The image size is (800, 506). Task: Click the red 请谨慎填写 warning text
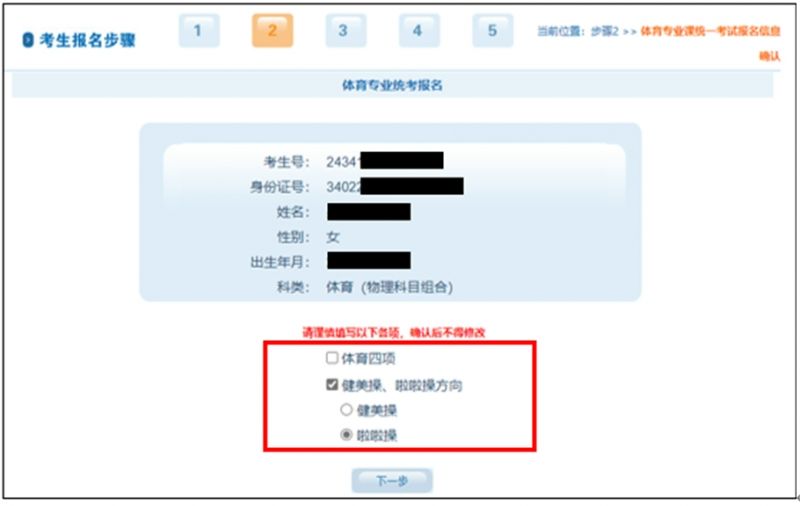click(393, 333)
